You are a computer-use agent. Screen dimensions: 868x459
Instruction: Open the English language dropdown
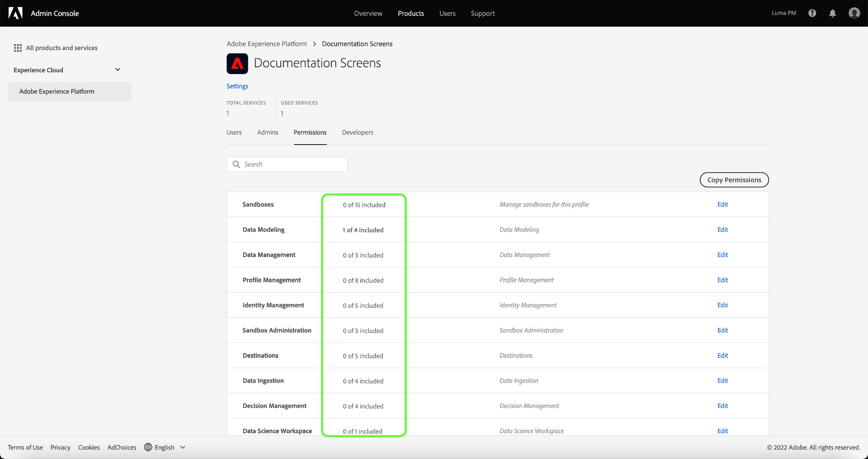[x=165, y=447]
